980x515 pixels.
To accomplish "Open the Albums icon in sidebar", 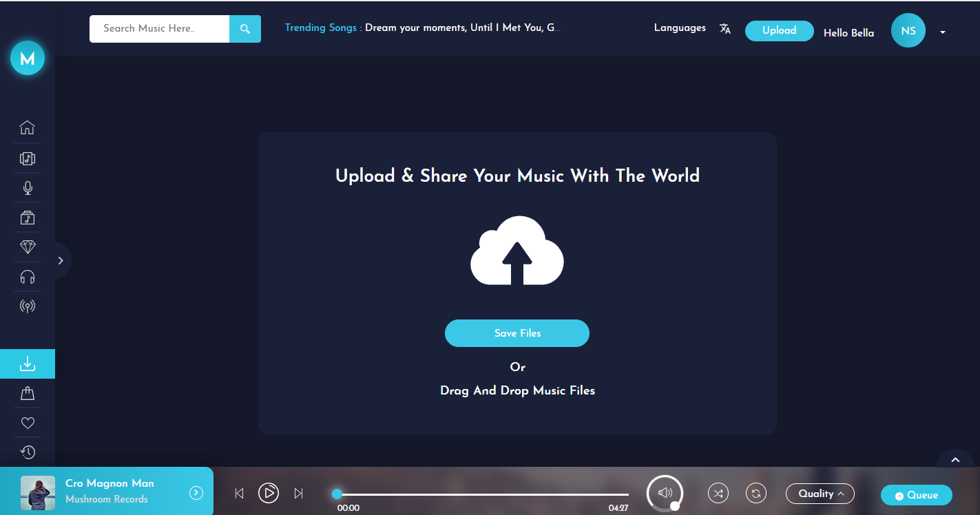I will coord(28,158).
